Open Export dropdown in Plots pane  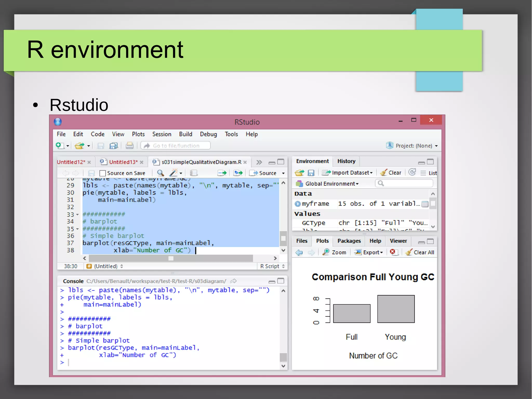tap(369, 252)
